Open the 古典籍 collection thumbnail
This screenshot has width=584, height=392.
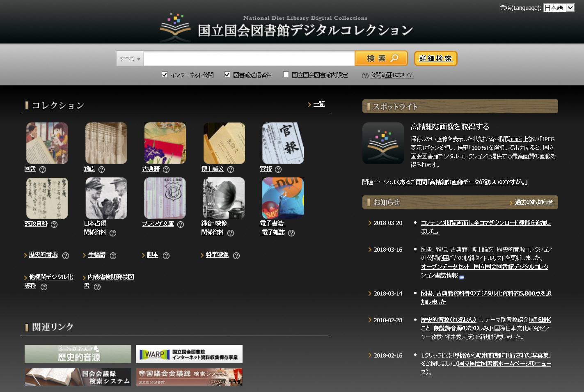[x=165, y=143]
